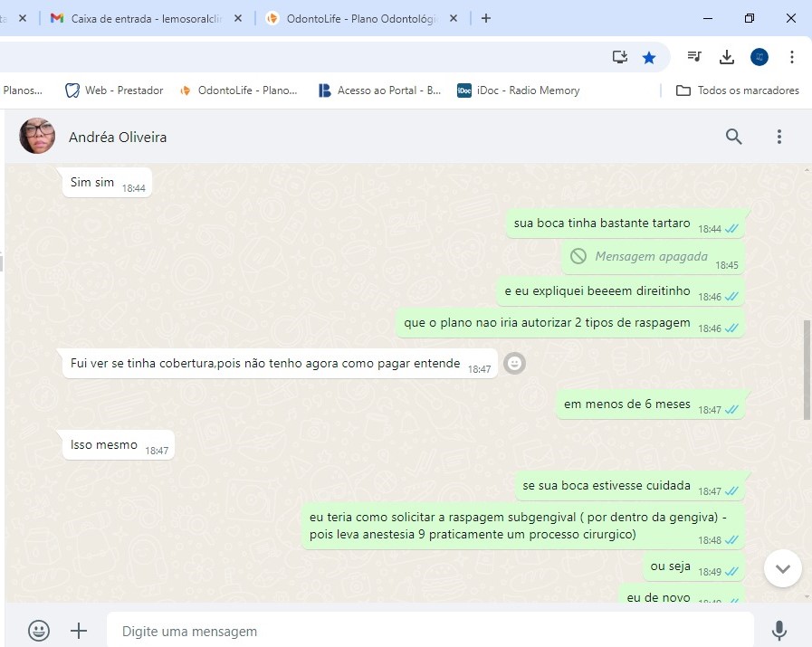Open the 'Web - Prestador' bookmark
812x647 pixels.
[x=114, y=90]
